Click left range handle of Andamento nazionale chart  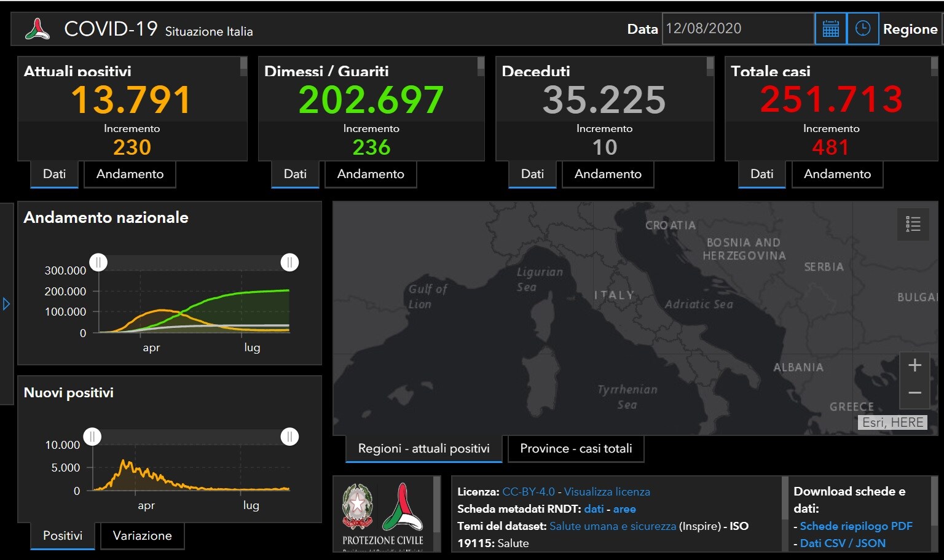[x=98, y=262]
